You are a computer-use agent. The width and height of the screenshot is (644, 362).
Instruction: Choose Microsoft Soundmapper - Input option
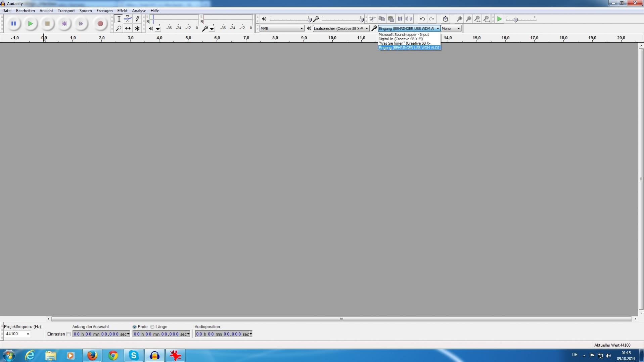pyautogui.click(x=409, y=35)
